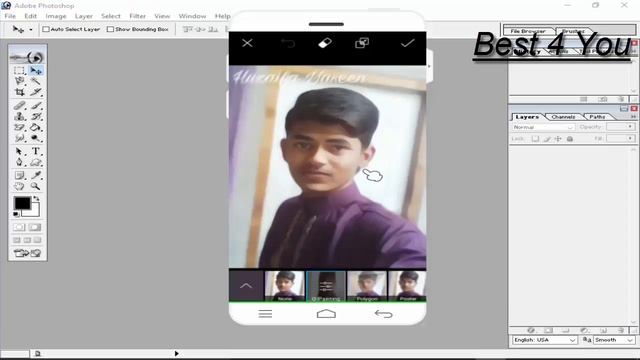Viewport: 640px width, 360px height.
Task: Select the Notes tool
Action: point(19,175)
